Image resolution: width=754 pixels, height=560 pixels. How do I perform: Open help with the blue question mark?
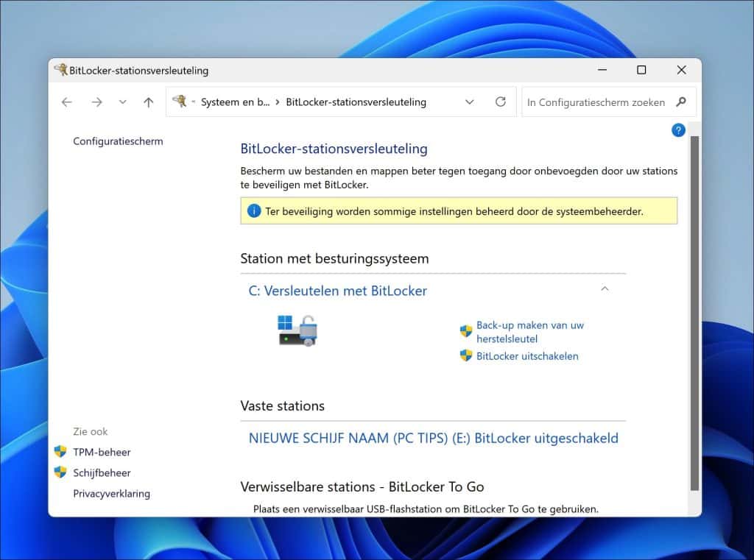[x=678, y=130]
